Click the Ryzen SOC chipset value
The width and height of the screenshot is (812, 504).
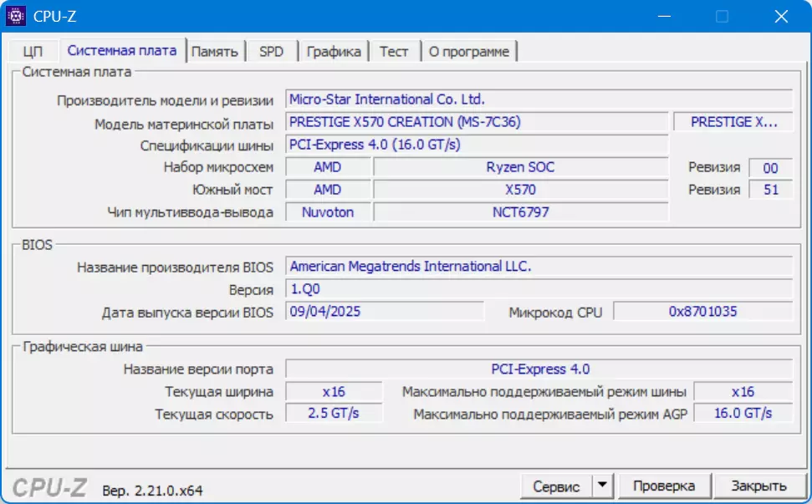coord(520,167)
